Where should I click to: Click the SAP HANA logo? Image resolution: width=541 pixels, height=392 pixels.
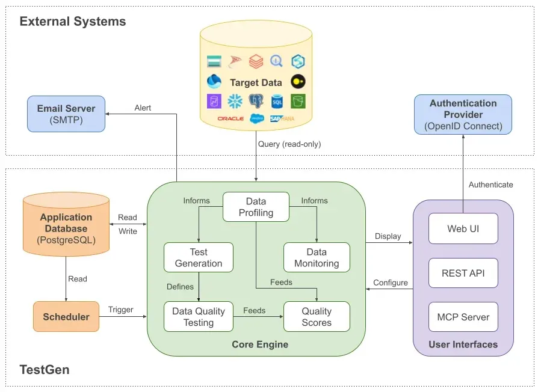pos(282,118)
